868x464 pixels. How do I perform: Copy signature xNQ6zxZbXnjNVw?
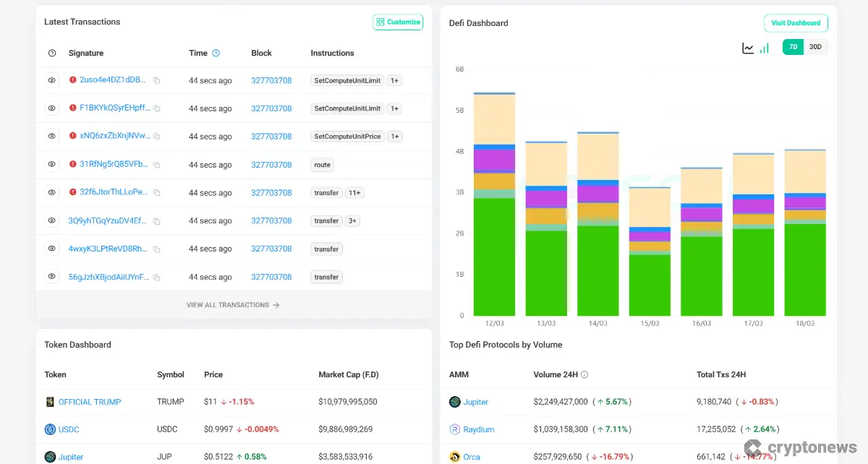click(x=156, y=137)
